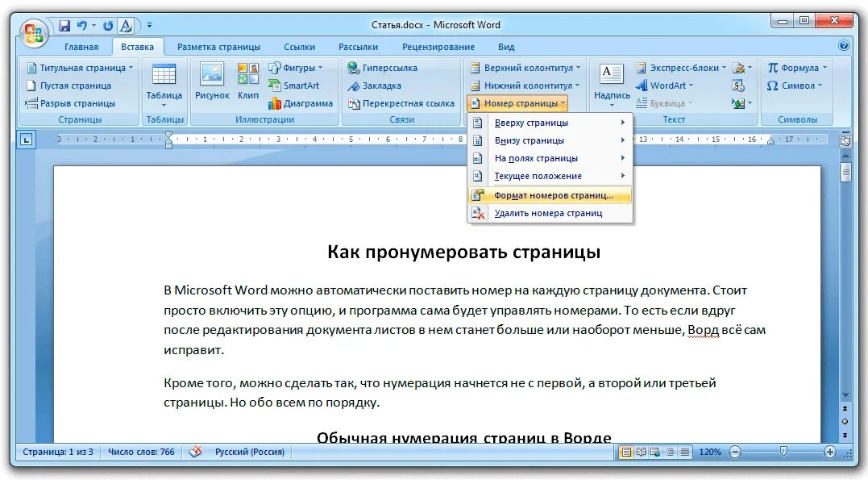Insert date and time

pyautogui.click(x=738, y=86)
